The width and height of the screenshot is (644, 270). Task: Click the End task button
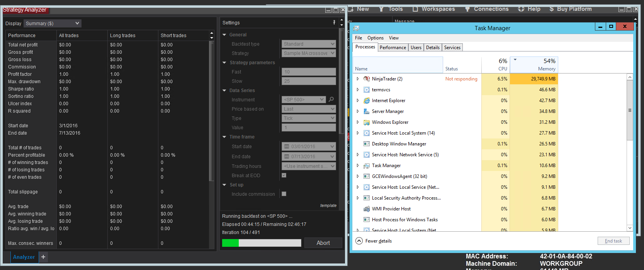pyautogui.click(x=613, y=241)
